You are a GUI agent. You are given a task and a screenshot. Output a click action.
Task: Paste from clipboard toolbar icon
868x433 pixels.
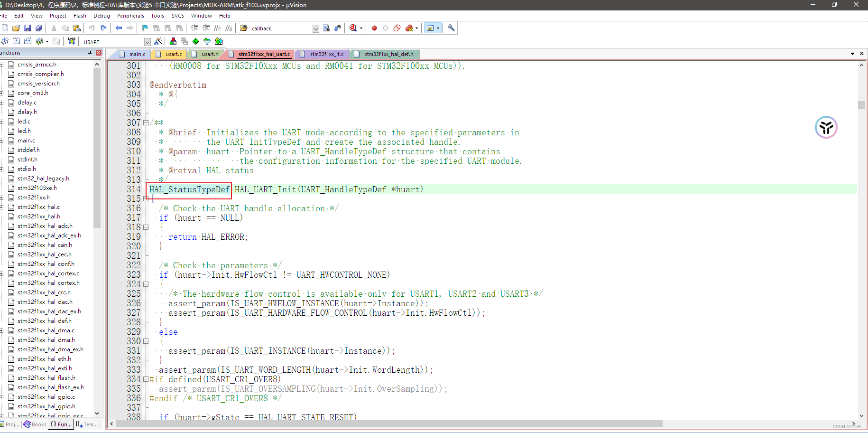pyautogui.click(x=77, y=28)
